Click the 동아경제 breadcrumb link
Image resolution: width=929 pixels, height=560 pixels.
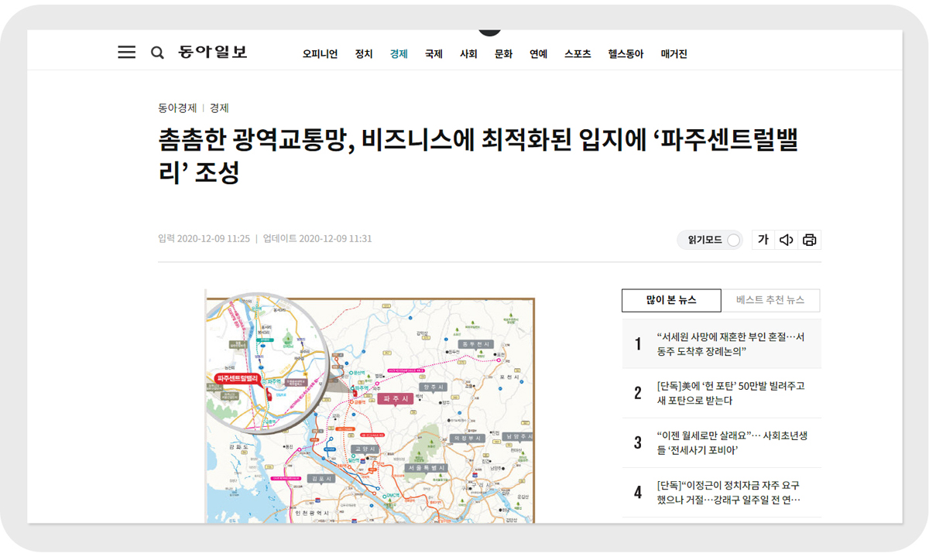(x=177, y=108)
